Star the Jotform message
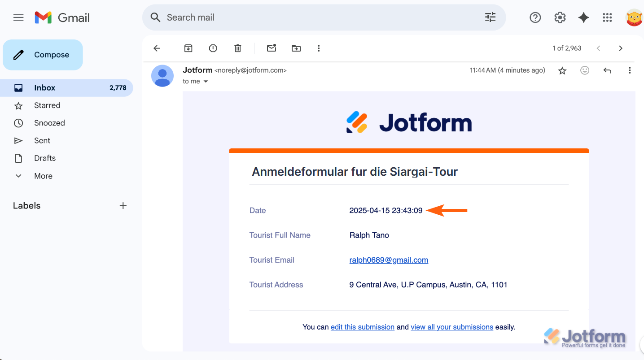The height and width of the screenshot is (360, 644). [562, 70]
